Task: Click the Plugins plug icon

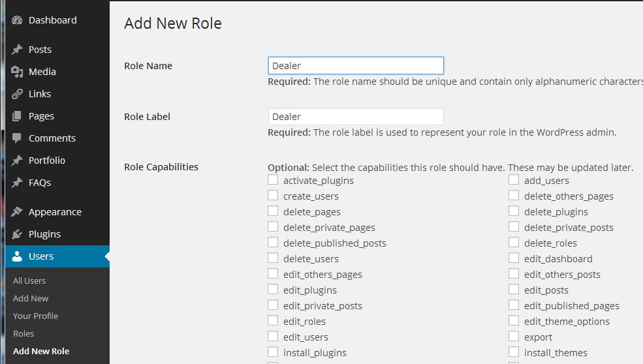Action: pos(17,234)
